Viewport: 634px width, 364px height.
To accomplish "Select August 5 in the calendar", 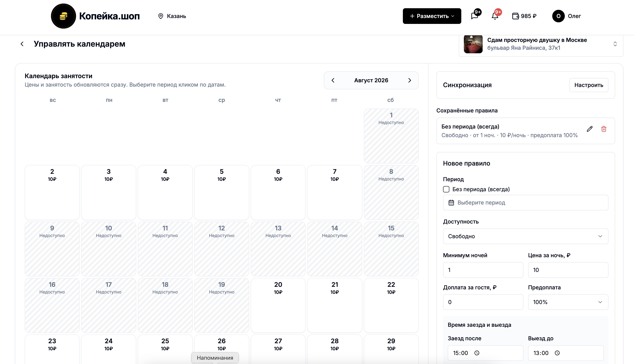I will point(222,193).
